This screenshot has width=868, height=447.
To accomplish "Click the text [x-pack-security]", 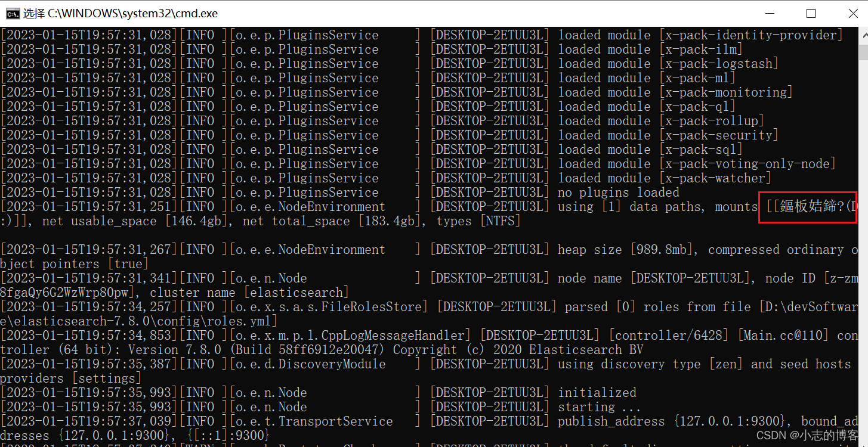I will [719, 135].
